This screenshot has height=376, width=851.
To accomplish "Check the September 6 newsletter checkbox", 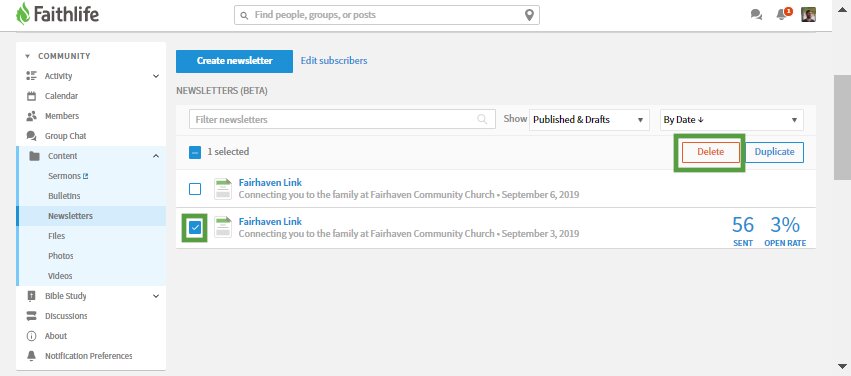I will tap(195, 189).
